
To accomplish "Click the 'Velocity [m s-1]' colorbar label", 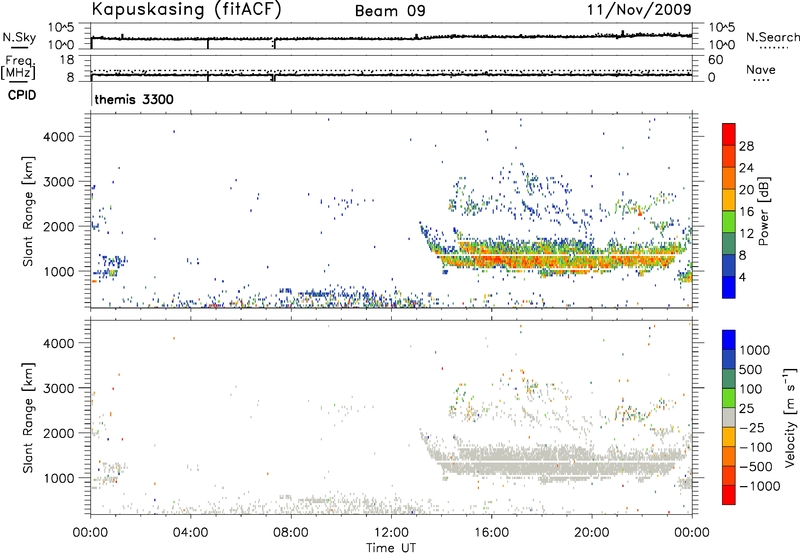I will [790, 417].
